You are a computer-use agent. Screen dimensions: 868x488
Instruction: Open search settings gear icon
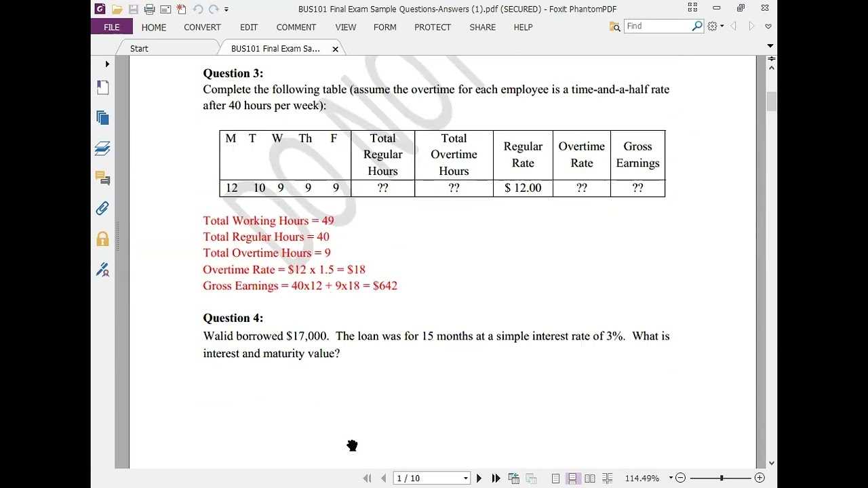coord(712,26)
